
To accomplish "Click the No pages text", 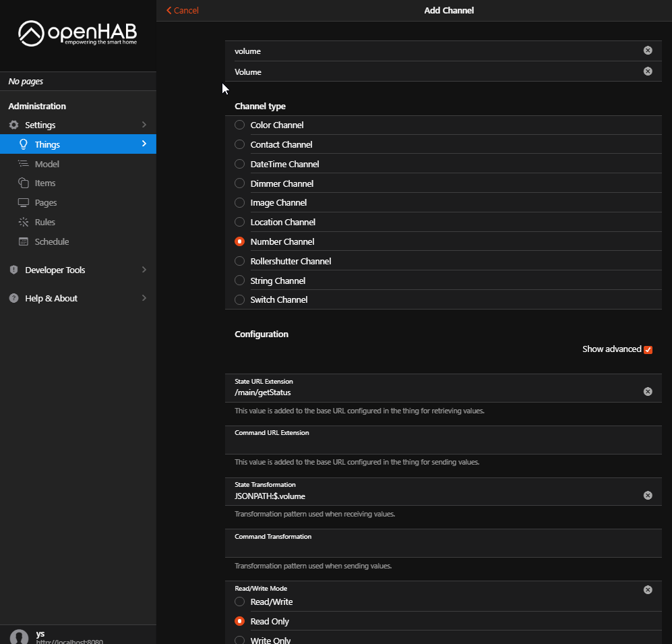I will 26,81.
